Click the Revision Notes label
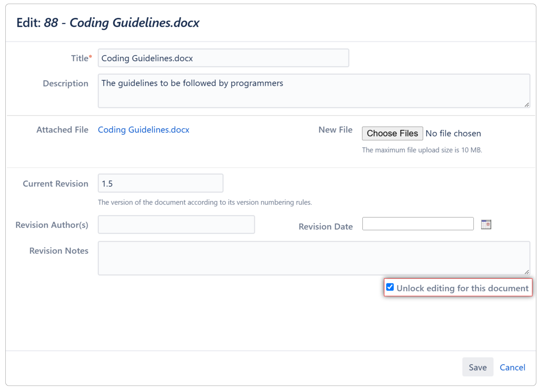Screen dimensions: 541x392 coord(59,251)
